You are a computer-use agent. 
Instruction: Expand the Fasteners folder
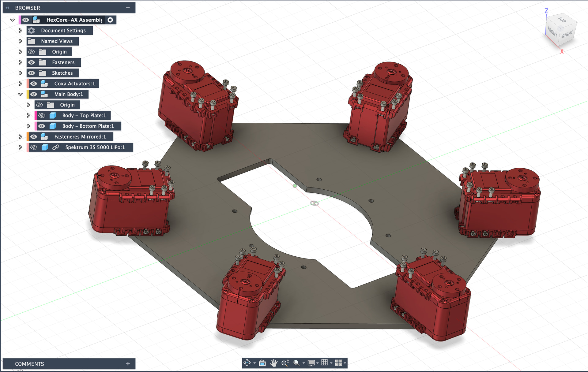pyautogui.click(x=20, y=62)
